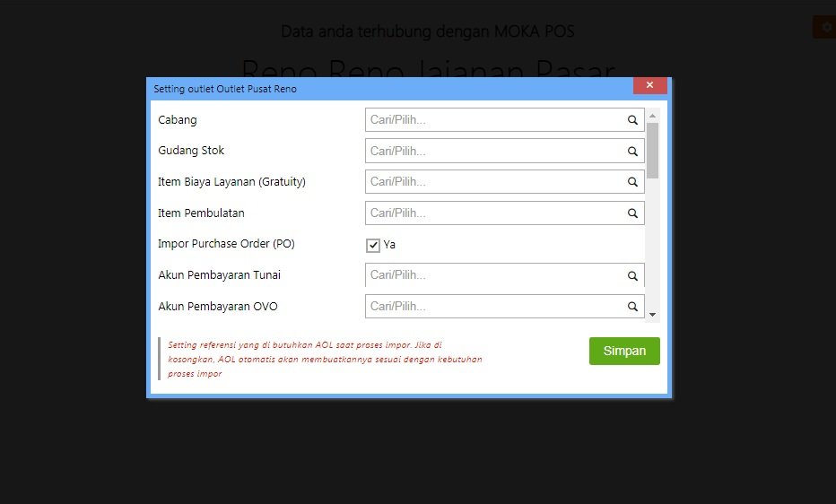Screen dimensions: 836x504
Task: Open the Gudang Stok Cari/Pilih combo box
Action: [x=493, y=152]
